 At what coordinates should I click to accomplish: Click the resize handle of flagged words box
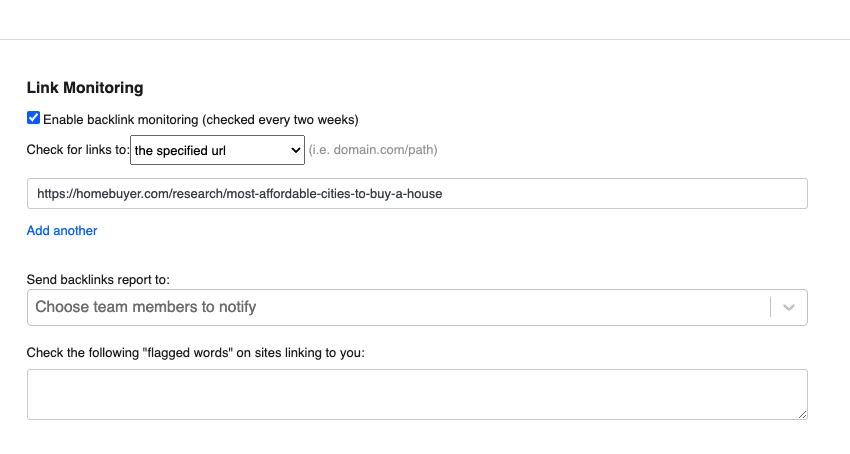(x=802, y=414)
